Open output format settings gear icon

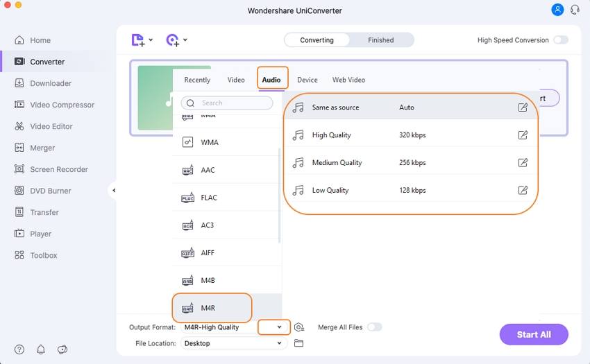coord(299,327)
